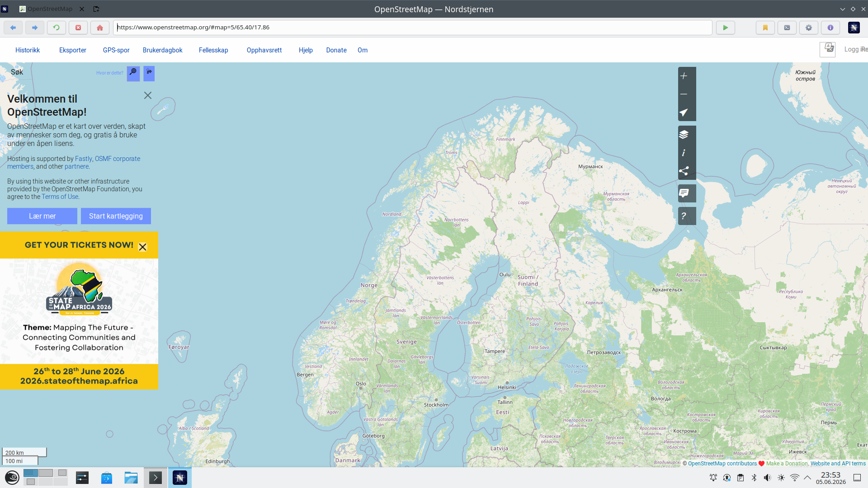The height and width of the screenshot is (488, 868).
Task: Open the Bluetooth tray icon
Action: coord(754,478)
